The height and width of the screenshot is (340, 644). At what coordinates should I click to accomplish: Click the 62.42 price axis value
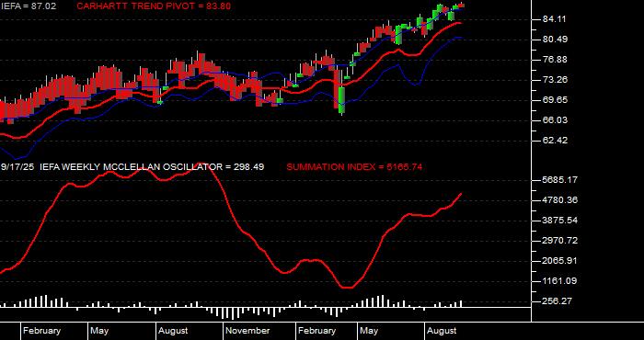tap(555, 140)
